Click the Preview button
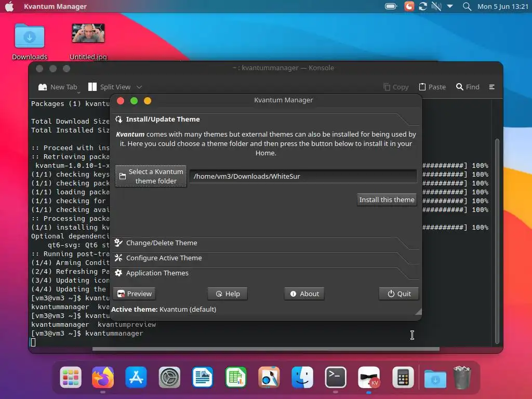 135,294
